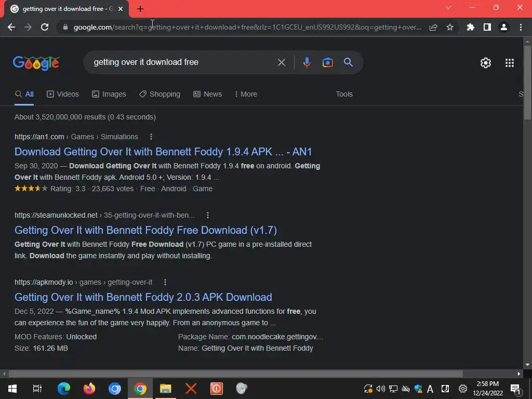The image size is (532, 399).
Task: Open Task View in the taskbar
Action: (37, 389)
